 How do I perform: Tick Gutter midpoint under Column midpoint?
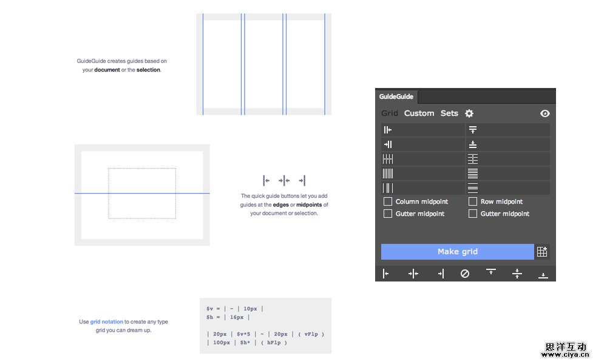(388, 214)
